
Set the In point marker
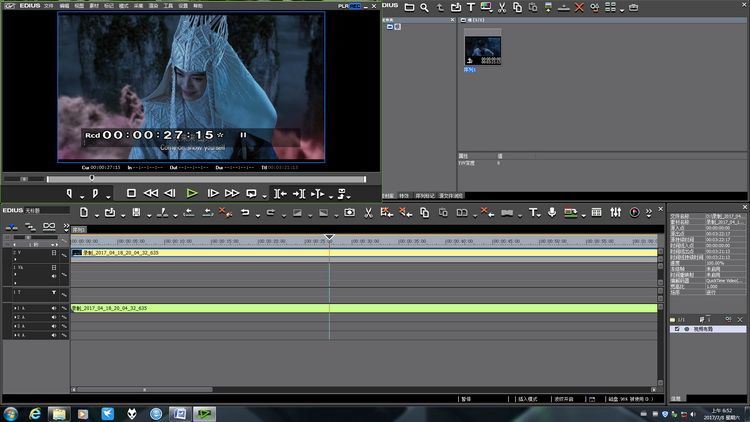click(69, 193)
